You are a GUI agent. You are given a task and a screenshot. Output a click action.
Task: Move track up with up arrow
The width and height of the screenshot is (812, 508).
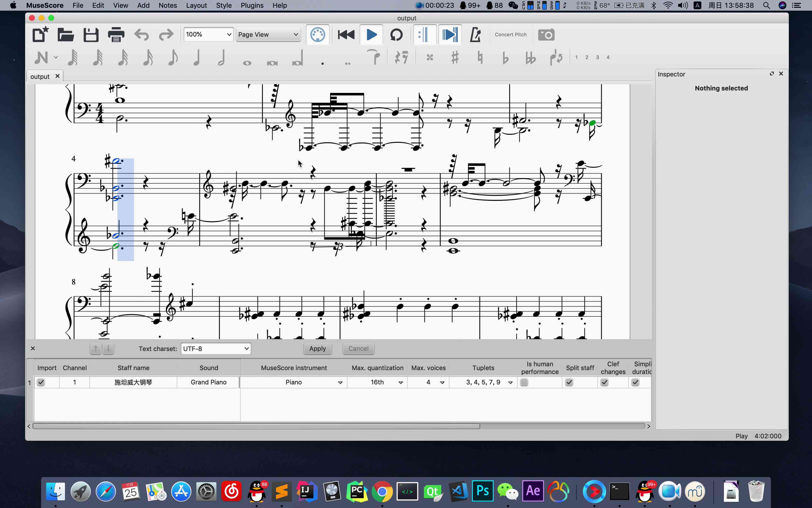[x=96, y=348]
